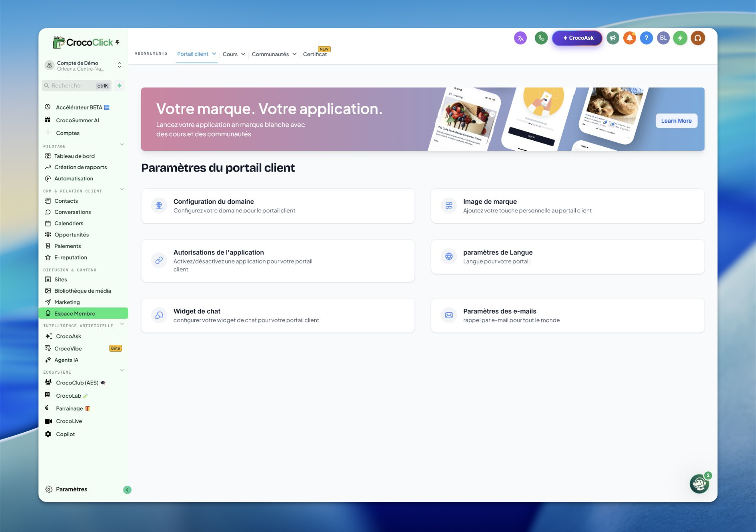The image size is (756, 532).
Task: Switch to the Communautés tab
Action: click(x=270, y=54)
